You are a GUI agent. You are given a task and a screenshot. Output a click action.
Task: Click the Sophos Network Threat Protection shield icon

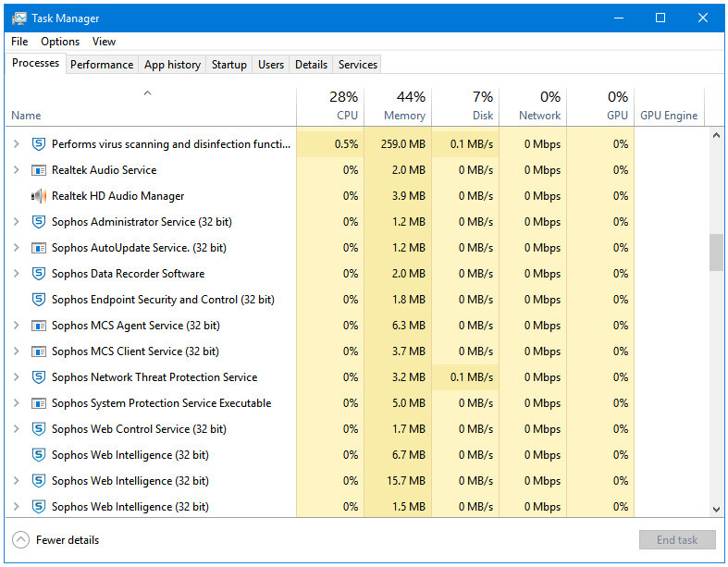click(39, 377)
